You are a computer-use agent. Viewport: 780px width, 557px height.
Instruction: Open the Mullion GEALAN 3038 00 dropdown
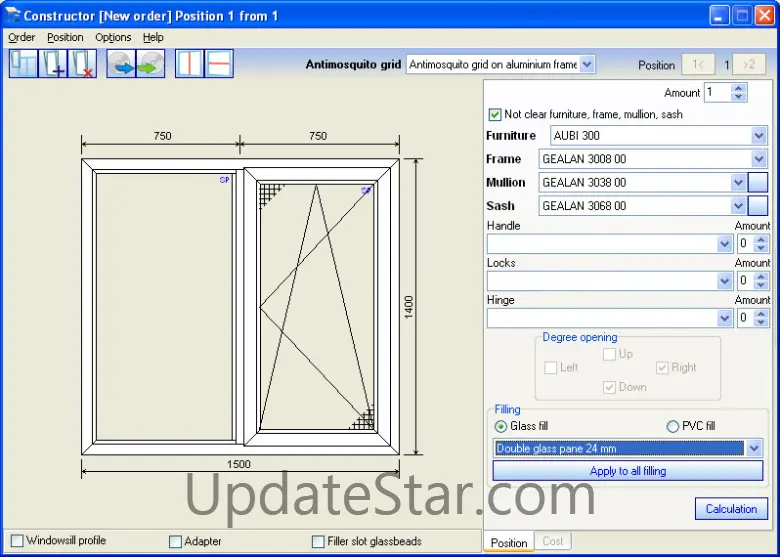[x=738, y=183]
